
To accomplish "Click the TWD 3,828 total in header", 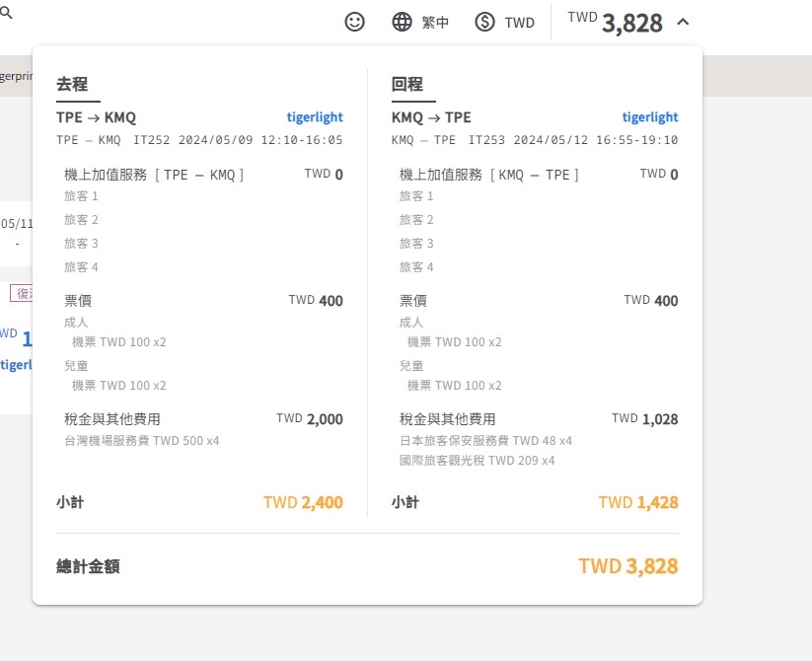I will point(616,22).
